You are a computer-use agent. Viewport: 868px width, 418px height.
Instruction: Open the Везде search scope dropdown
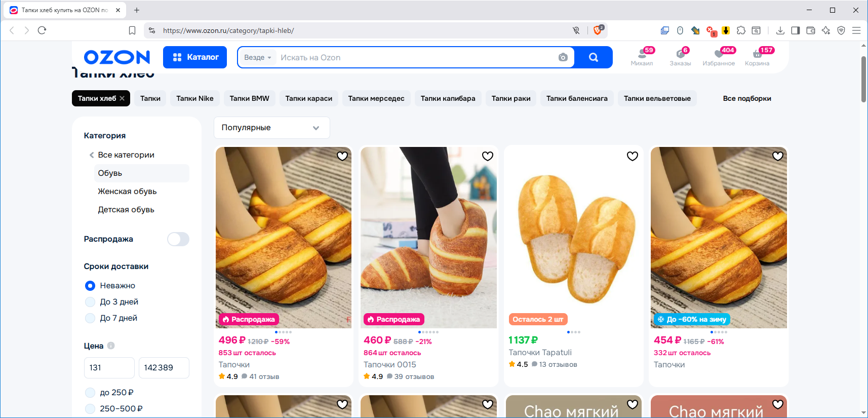pyautogui.click(x=258, y=58)
